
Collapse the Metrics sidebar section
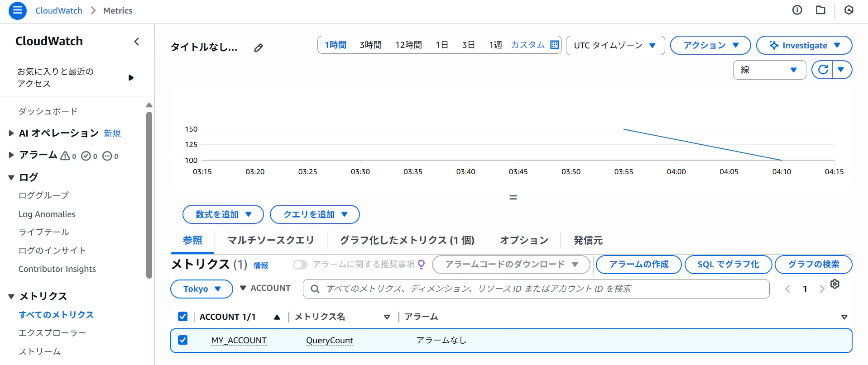click(11, 297)
